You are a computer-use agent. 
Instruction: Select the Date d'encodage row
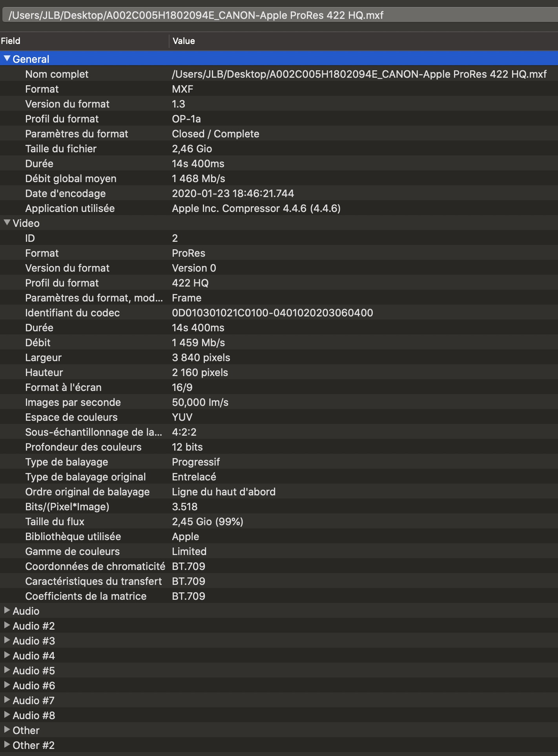[x=279, y=194]
